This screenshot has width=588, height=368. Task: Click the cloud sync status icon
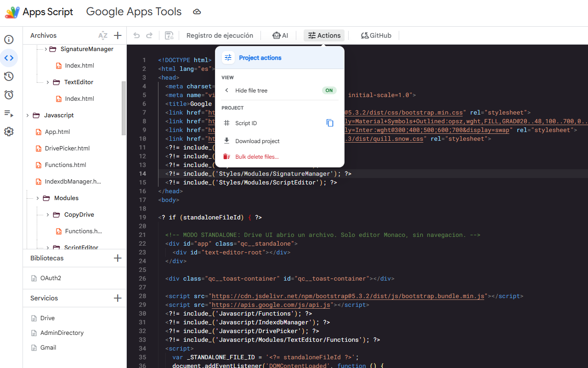pos(197,12)
